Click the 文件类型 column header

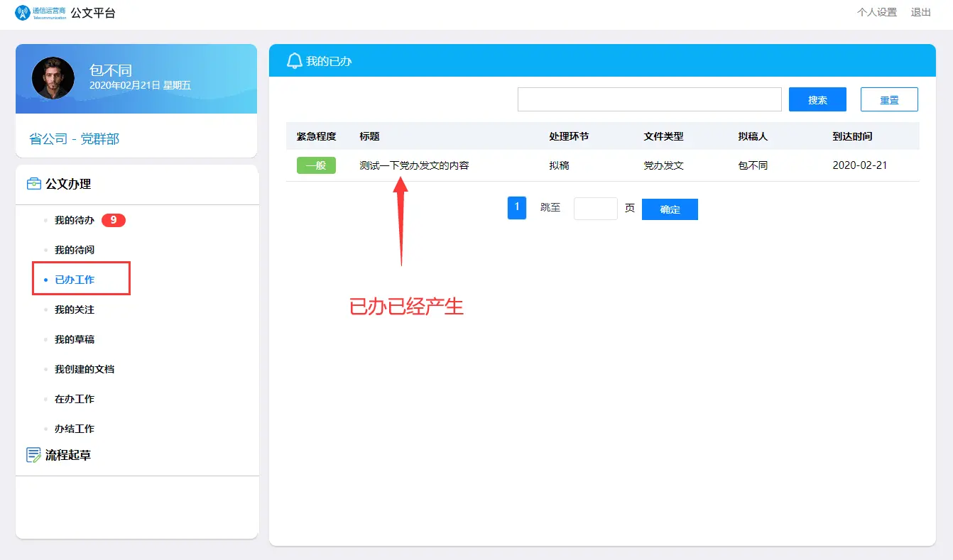click(663, 136)
